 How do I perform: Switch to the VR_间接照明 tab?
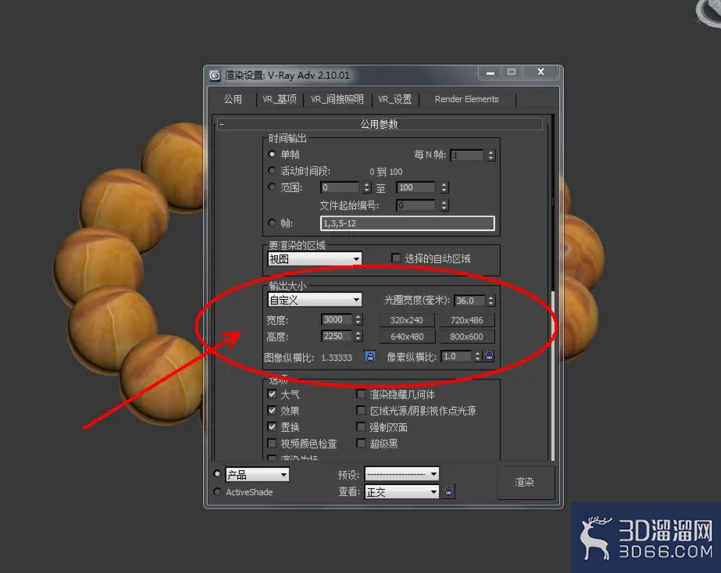tap(337, 99)
